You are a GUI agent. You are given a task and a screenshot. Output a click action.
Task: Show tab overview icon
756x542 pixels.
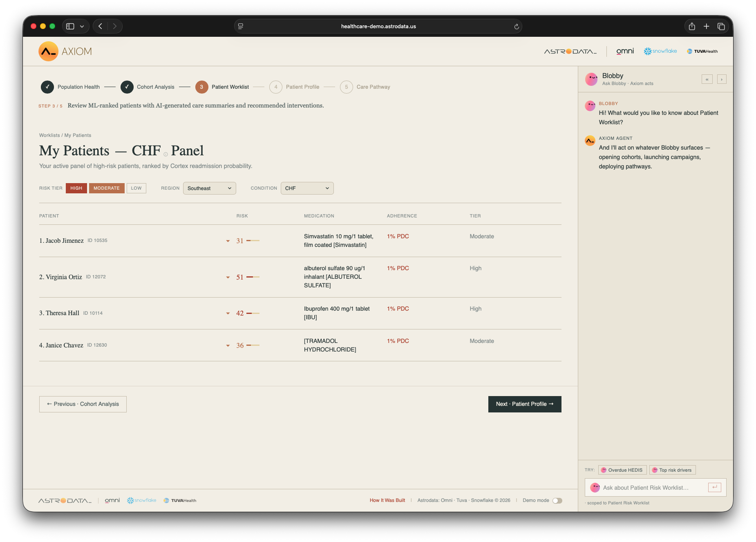[x=721, y=26]
